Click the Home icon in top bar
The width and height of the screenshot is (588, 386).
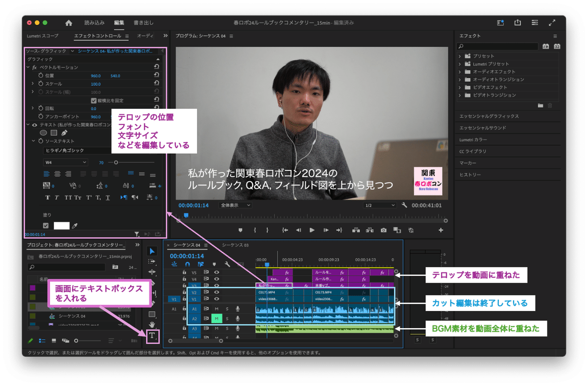pos(69,23)
